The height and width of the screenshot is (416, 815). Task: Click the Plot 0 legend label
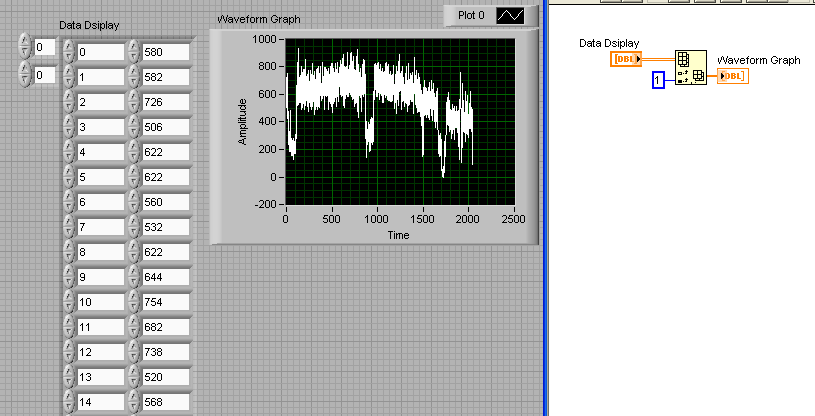pyautogui.click(x=471, y=16)
